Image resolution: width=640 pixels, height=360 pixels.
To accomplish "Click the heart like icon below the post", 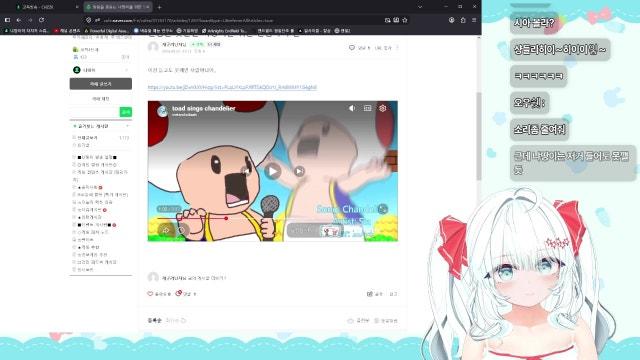I will tap(150, 293).
